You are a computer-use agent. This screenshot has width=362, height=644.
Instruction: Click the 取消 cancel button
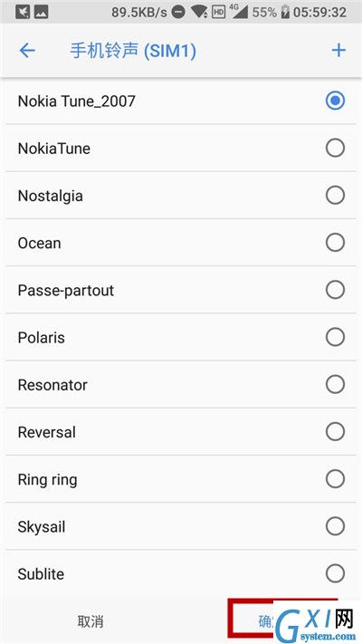(x=90, y=621)
